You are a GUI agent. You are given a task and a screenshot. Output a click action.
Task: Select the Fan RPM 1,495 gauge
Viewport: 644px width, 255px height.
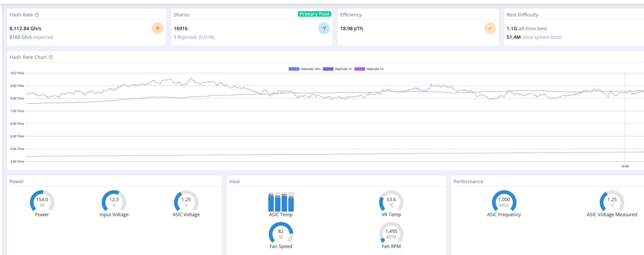(x=391, y=234)
